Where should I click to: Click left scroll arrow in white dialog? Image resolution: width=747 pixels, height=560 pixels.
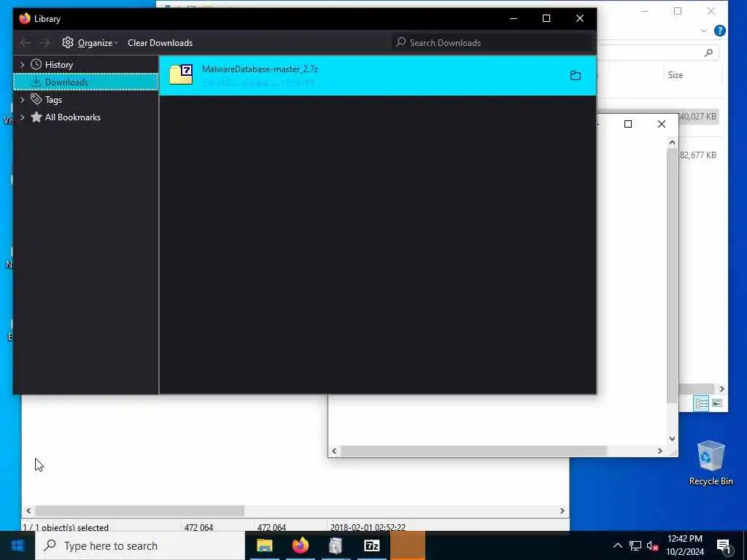click(x=334, y=451)
